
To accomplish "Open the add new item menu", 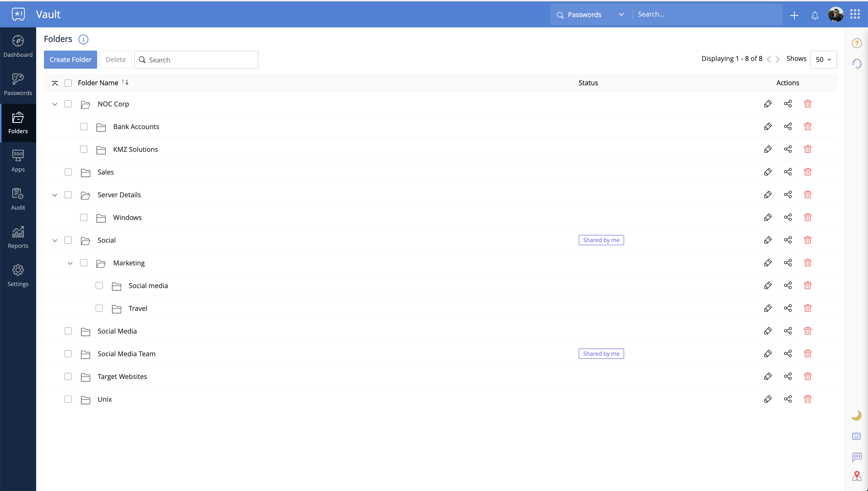I will (794, 15).
